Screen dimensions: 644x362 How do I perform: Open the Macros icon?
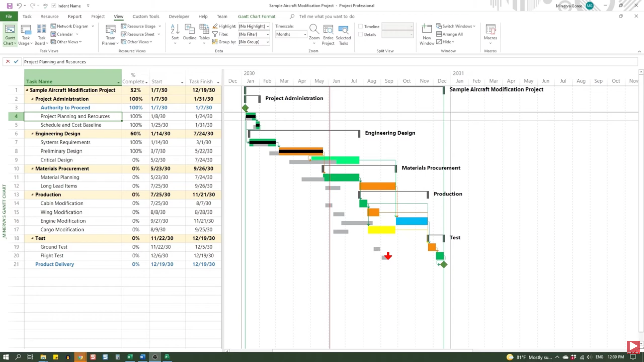point(490,29)
